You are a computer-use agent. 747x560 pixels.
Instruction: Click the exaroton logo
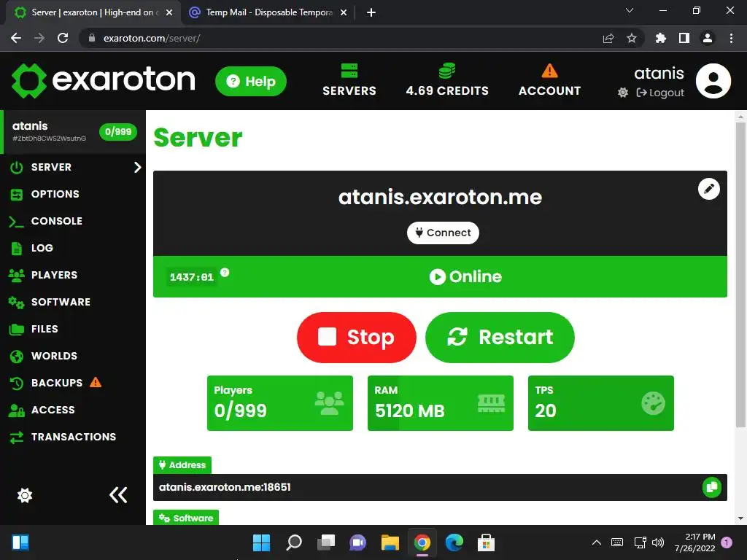click(103, 80)
